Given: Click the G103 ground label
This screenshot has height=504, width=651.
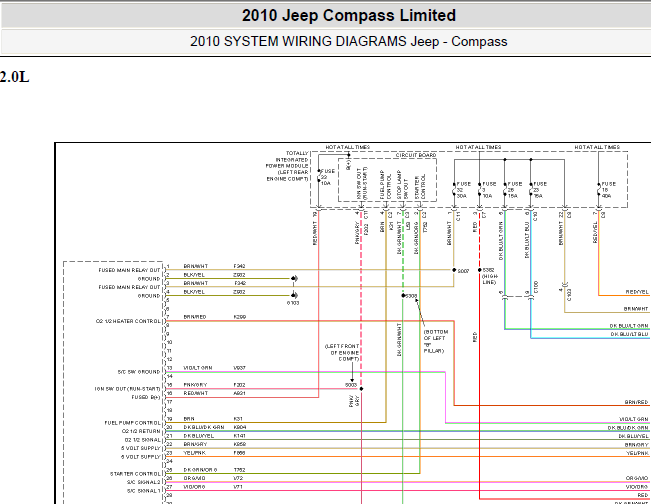Looking at the screenshot, I should (293, 303).
